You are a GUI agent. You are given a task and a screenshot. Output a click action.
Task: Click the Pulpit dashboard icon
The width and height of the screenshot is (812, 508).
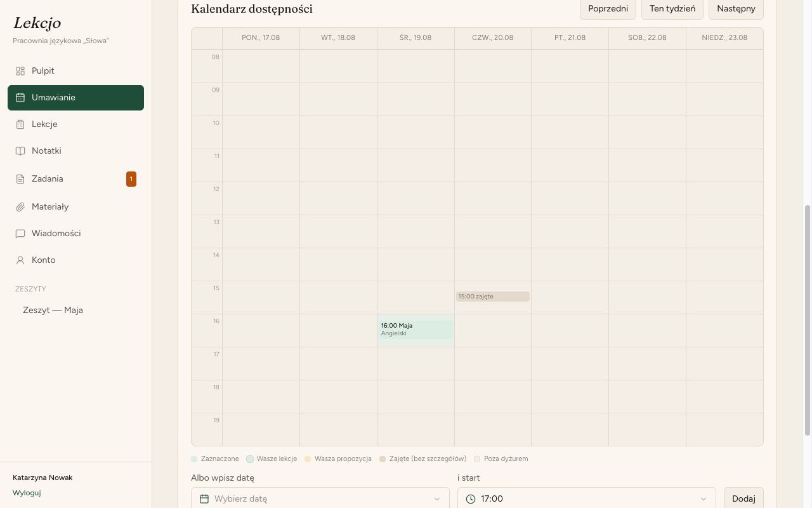point(20,71)
